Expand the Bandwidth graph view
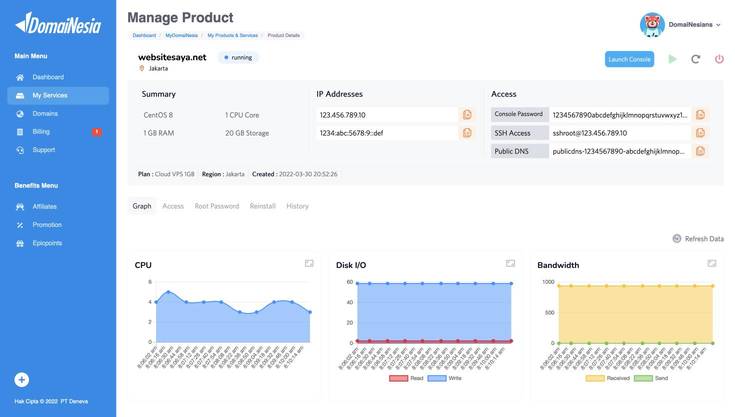This screenshot has height=417, width=735. (712, 263)
